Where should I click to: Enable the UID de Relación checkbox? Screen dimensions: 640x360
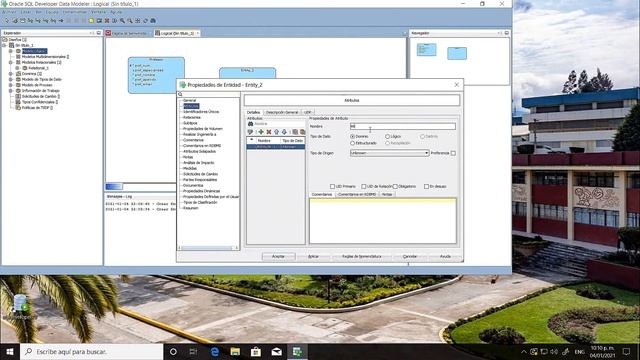[x=364, y=187]
